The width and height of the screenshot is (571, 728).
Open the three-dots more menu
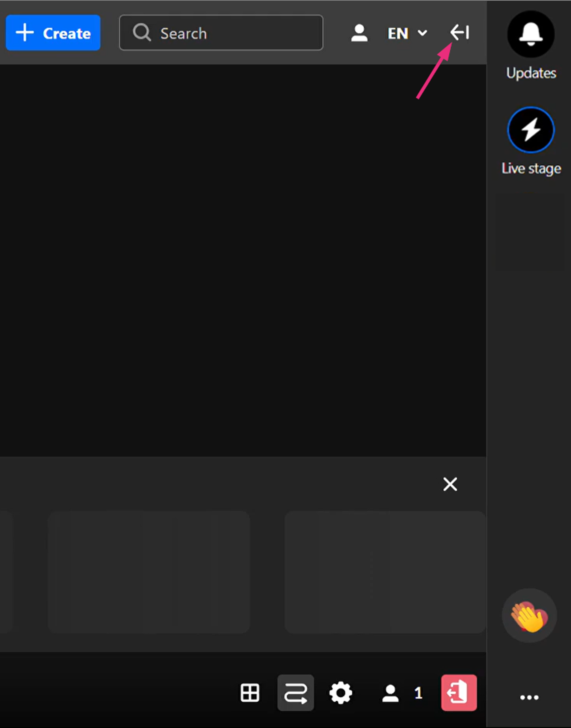pyautogui.click(x=529, y=697)
